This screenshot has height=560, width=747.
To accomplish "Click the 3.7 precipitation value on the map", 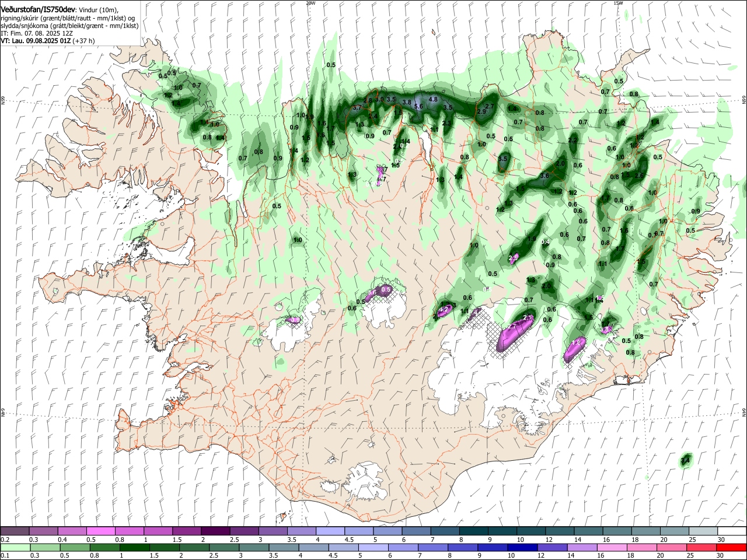I will [358, 108].
